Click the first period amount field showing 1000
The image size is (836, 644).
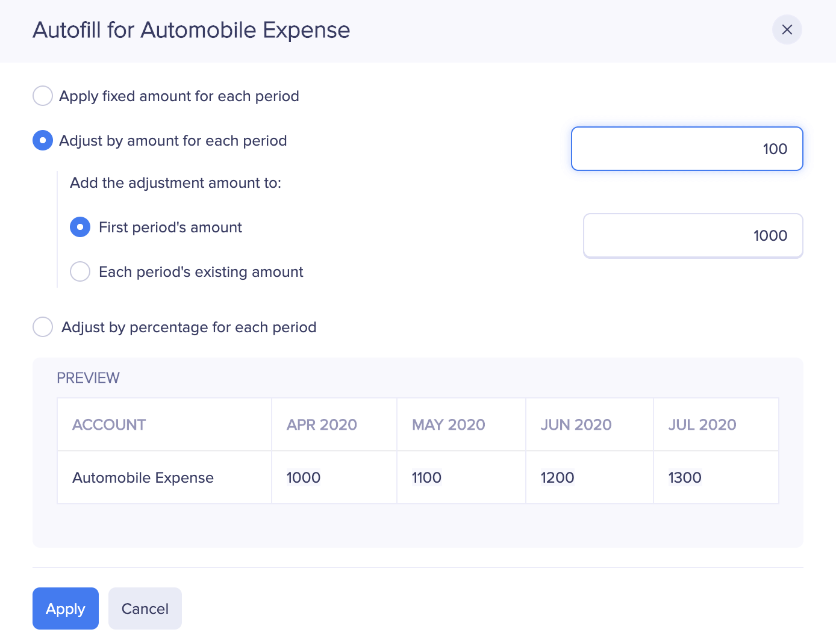(693, 235)
